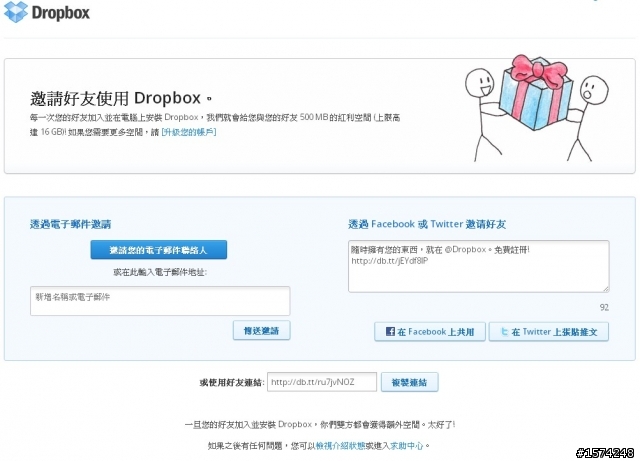Open the 升級您的帳戶 upgrade link
The image size is (640, 461).
click(x=189, y=132)
